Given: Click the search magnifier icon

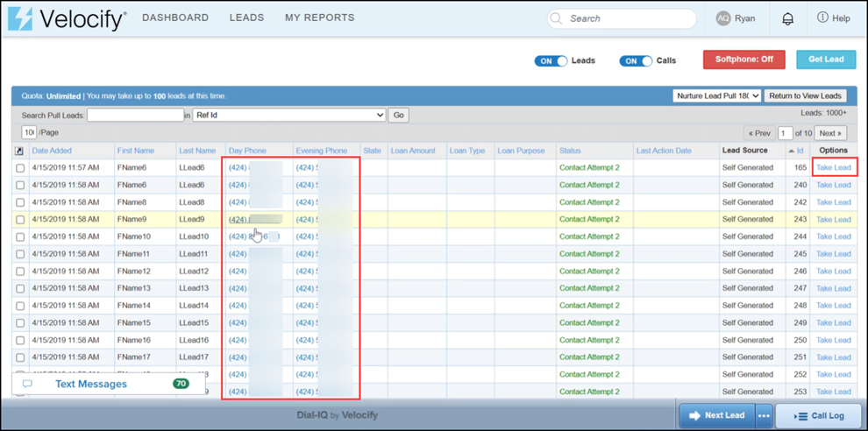Looking at the screenshot, I should coord(558,18).
